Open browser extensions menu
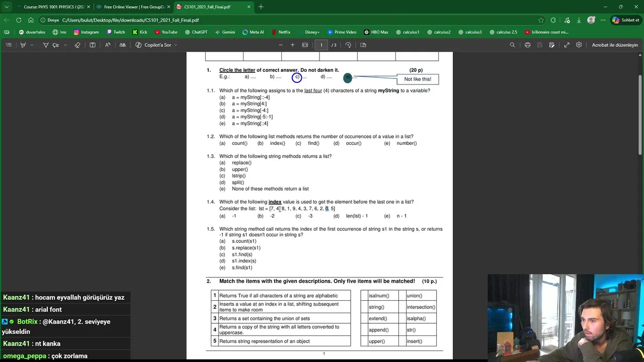Viewport: 644px width, 362px height. pyautogui.click(x=553, y=20)
